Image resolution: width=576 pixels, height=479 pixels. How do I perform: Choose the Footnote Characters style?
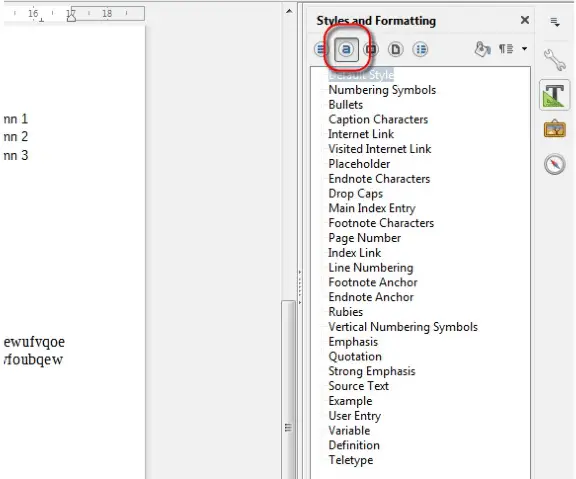[381, 223]
